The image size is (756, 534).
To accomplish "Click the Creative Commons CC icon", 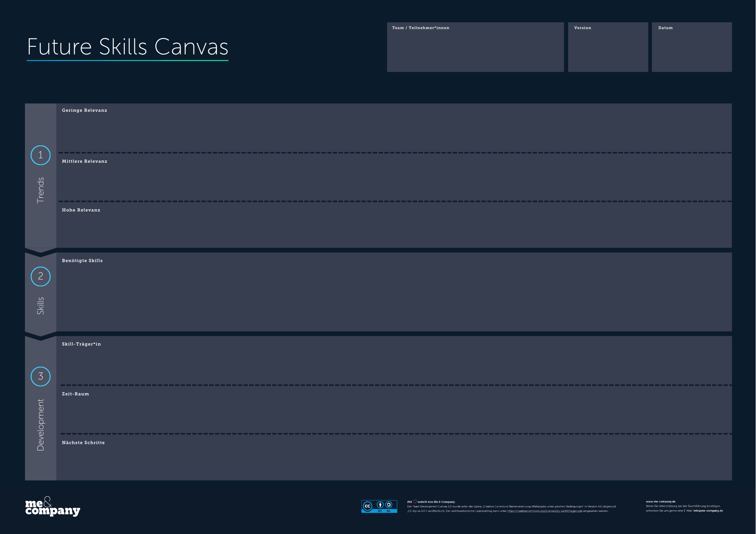I will (368, 505).
